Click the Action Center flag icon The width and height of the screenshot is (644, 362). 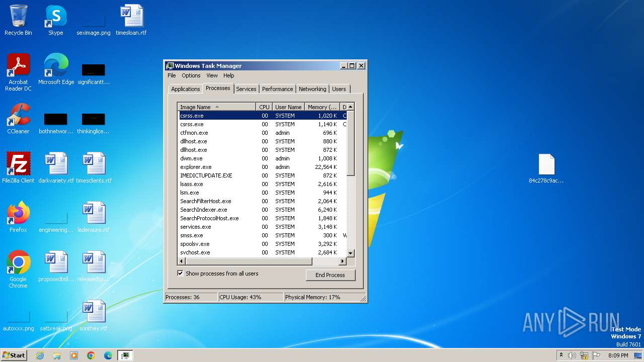point(596,355)
